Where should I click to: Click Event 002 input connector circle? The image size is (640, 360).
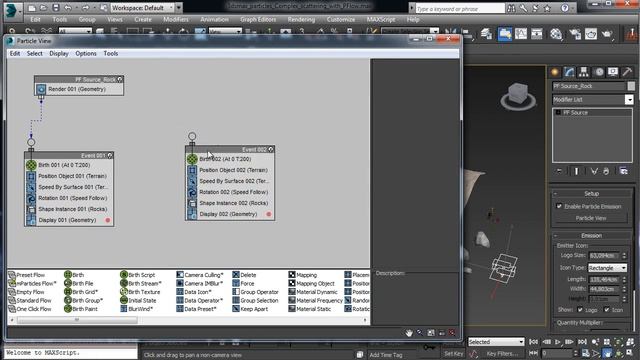pos(192,136)
